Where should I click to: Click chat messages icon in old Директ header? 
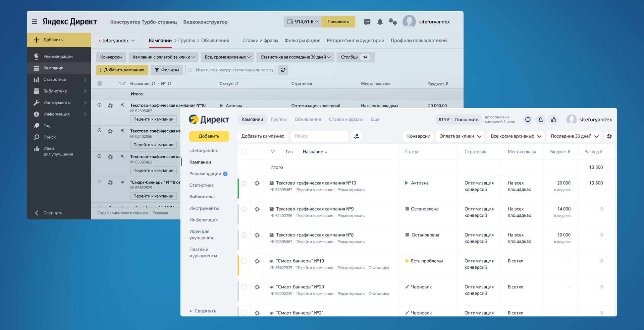[x=367, y=22]
